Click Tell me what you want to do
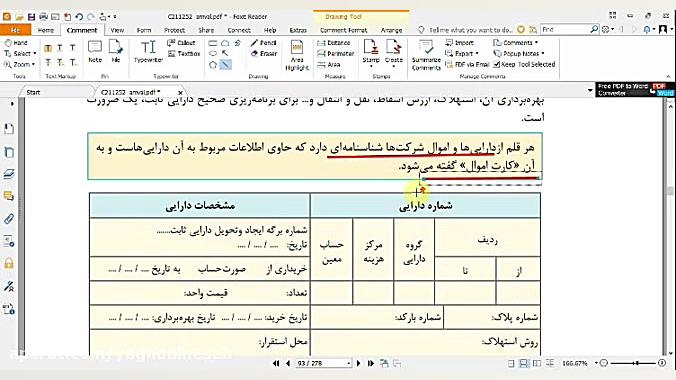The width and height of the screenshot is (676, 380). pyautogui.click(x=470, y=30)
